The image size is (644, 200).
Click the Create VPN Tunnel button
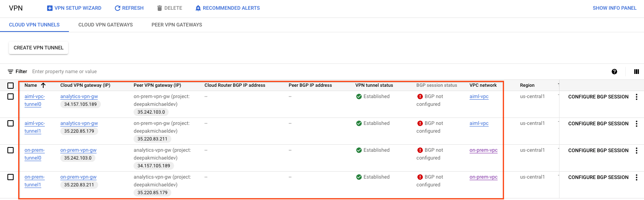point(39,48)
